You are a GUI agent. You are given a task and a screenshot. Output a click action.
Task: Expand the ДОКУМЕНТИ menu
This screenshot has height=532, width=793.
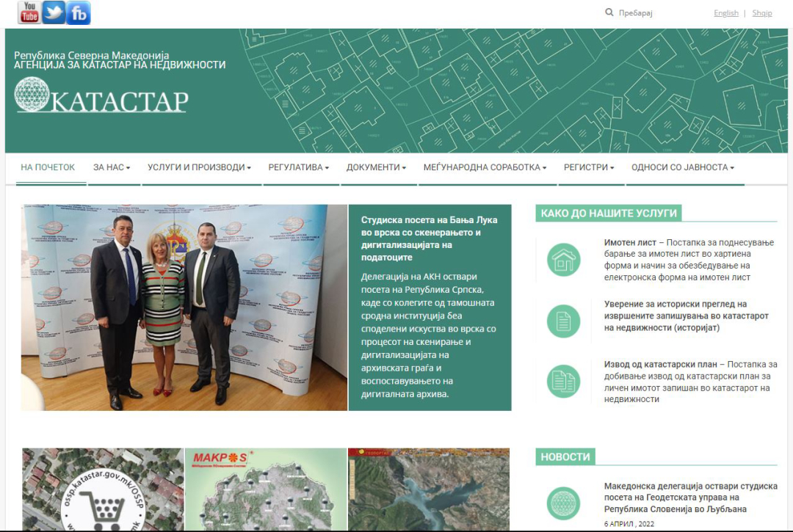click(376, 167)
